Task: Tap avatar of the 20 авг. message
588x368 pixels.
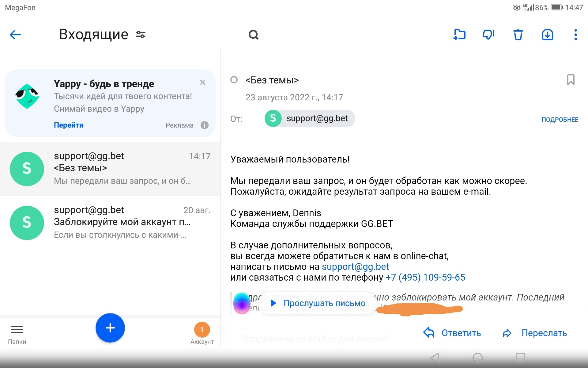Action: point(27,223)
